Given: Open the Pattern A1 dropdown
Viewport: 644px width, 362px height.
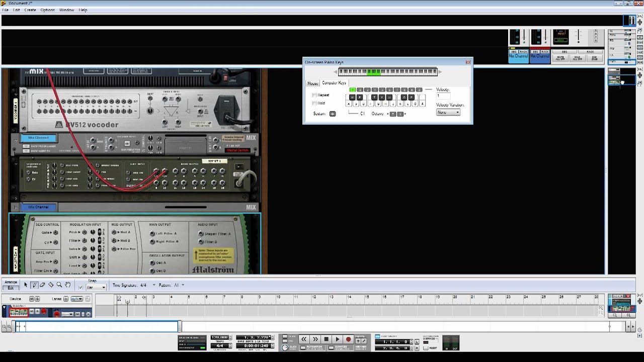Looking at the screenshot, I should [x=183, y=285].
